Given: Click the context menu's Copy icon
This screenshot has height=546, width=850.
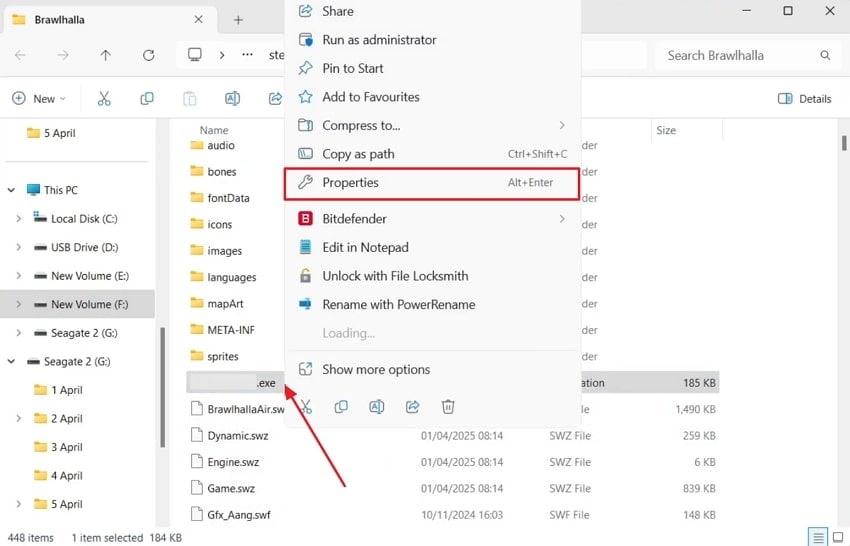Looking at the screenshot, I should pyautogui.click(x=341, y=407).
